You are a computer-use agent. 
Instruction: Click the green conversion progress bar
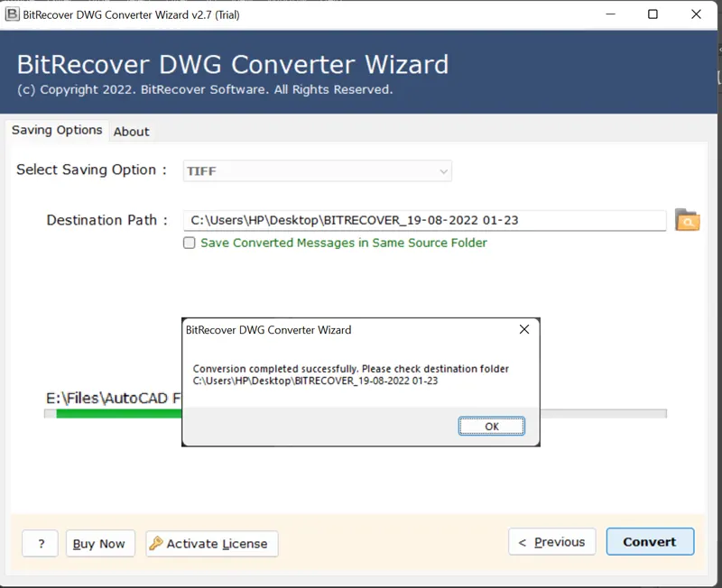(x=117, y=414)
